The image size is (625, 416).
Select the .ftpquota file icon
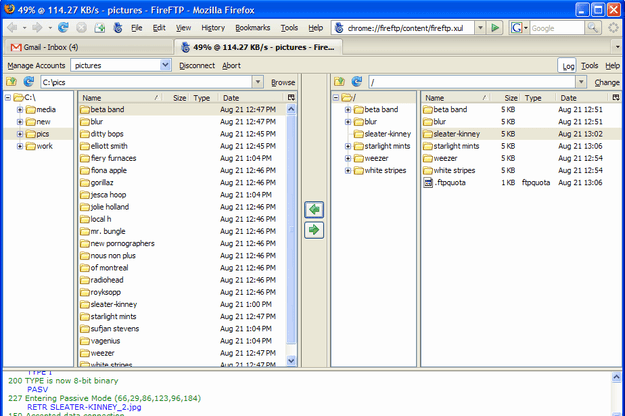click(428, 183)
